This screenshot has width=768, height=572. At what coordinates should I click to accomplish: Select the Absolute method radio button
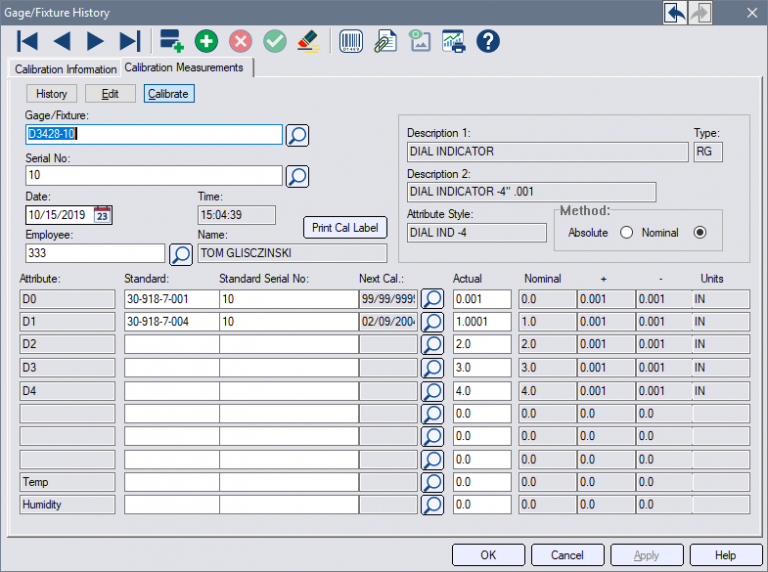[627, 233]
